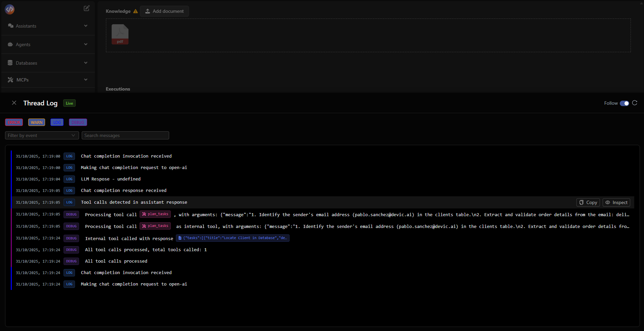Toggle the WARN level filter

pos(37,123)
